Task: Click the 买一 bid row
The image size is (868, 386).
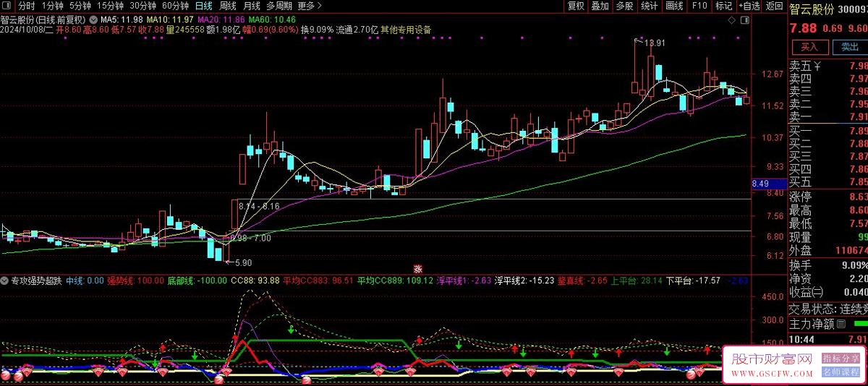Action: point(828,130)
